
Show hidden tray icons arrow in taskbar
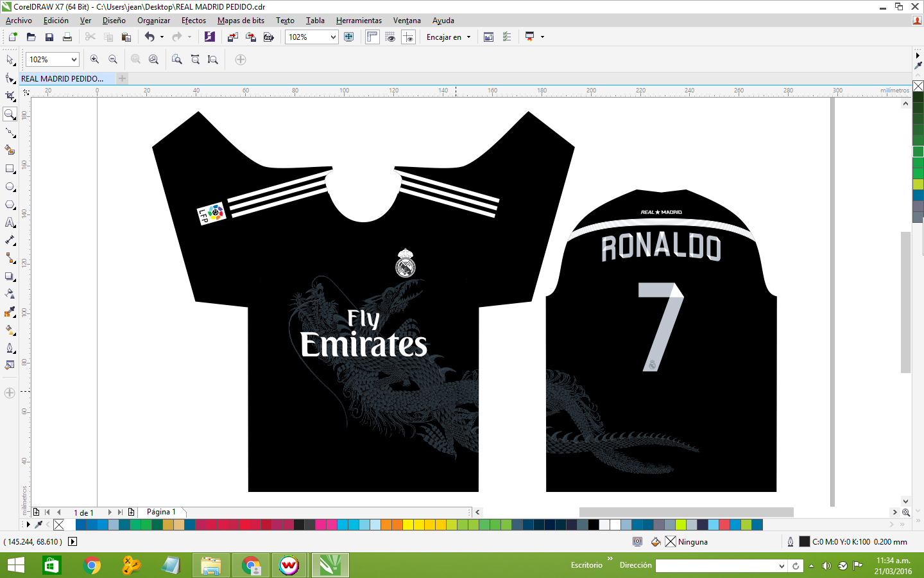(811, 566)
